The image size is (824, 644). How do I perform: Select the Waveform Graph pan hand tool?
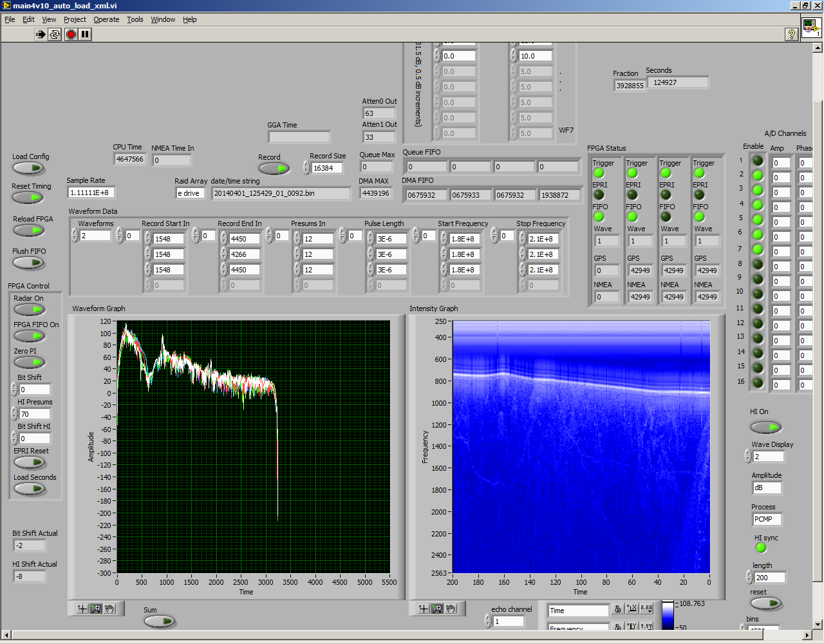click(x=109, y=609)
